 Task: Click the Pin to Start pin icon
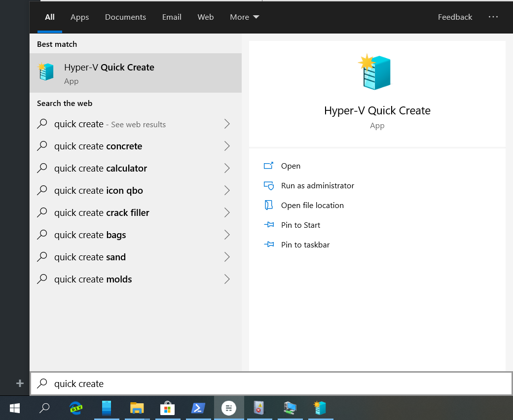[269, 225]
